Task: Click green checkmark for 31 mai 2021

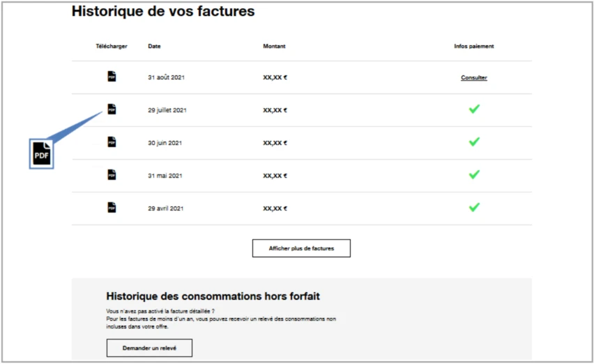Action: pyautogui.click(x=474, y=174)
